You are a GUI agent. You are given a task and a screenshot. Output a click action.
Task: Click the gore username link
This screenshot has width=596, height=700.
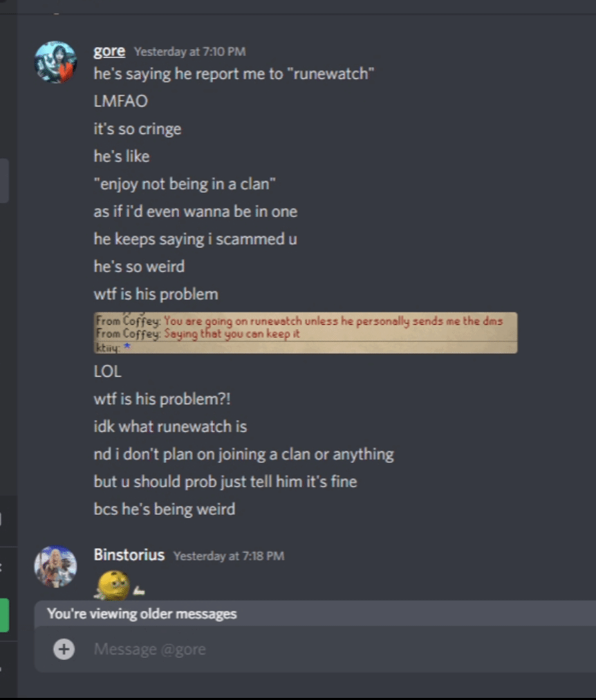109,51
